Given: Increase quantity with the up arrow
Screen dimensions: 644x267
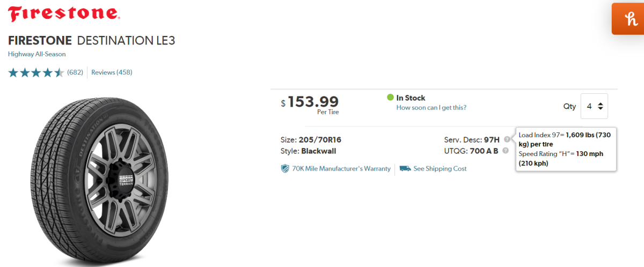Looking at the screenshot, I should tap(601, 103).
